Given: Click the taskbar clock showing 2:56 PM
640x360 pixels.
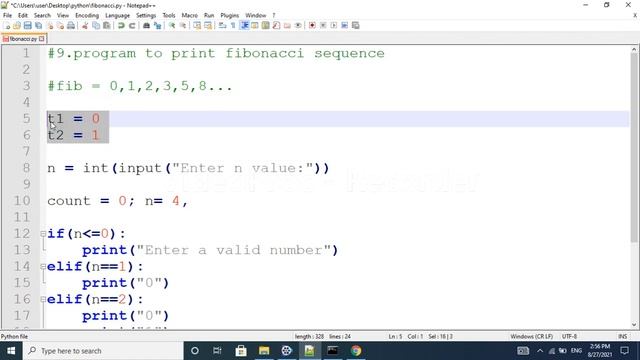Looking at the screenshot, I should click(599, 351).
